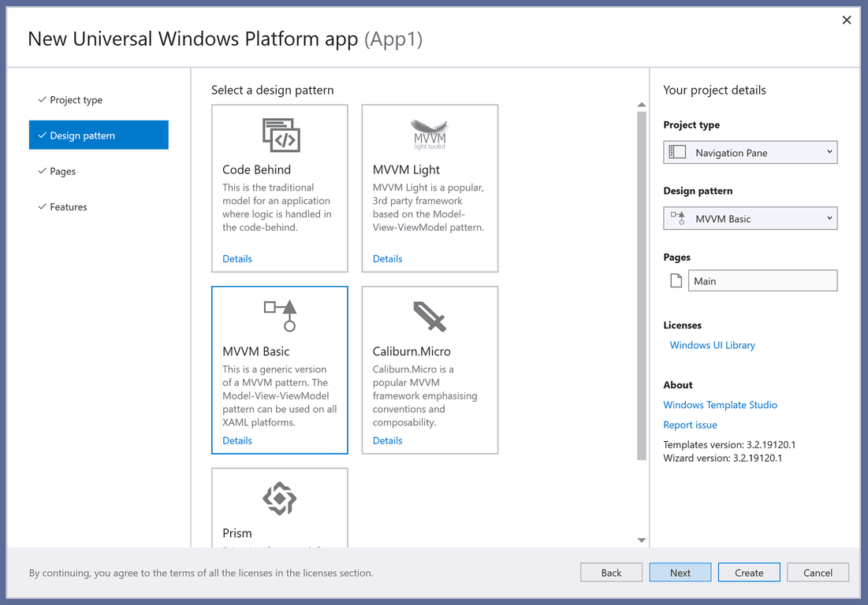Click the scrollbar down arrow
Image resolution: width=868 pixels, height=605 pixels.
(x=642, y=540)
